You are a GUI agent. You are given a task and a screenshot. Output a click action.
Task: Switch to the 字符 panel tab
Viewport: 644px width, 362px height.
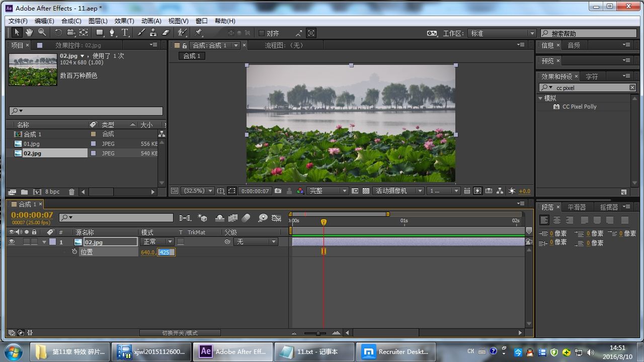point(592,76)
